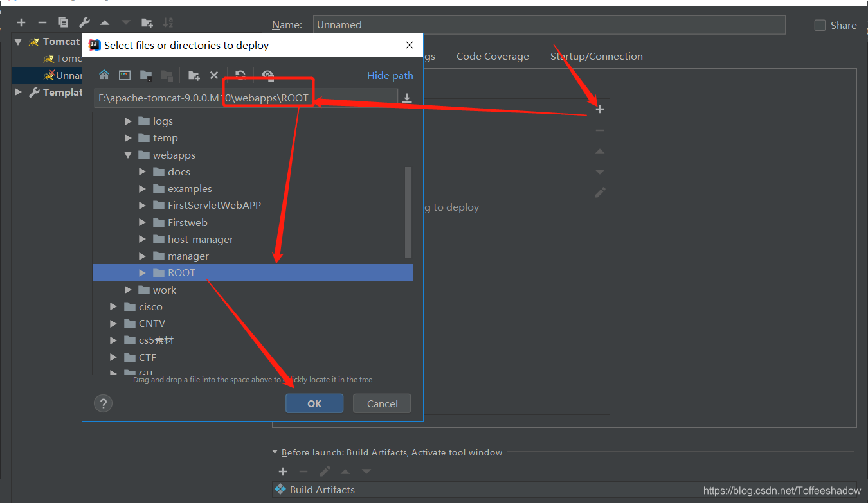Expand the examples folder
The height and width of the screenshot is (503, 868).
coord(143,188)
